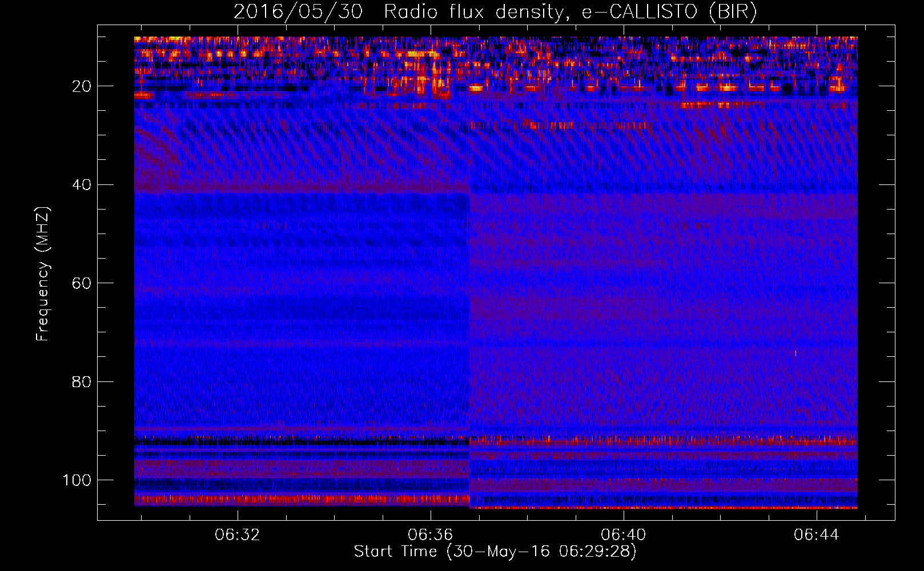Screen dimensions: 924x571
Task: Click the 20 frequency tick label
Action: tap(82, 86)
